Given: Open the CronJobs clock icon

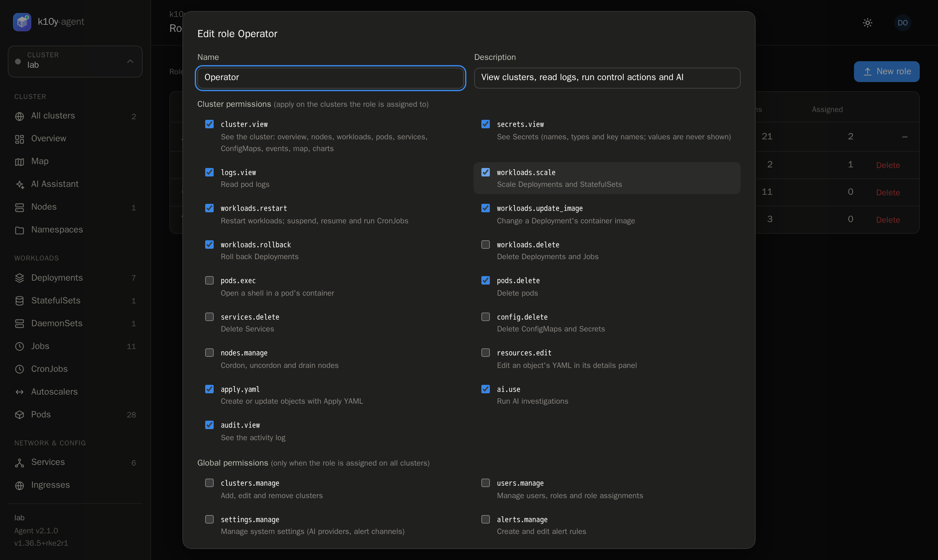Looking at the screenshot, I should [x=20, y=369].
